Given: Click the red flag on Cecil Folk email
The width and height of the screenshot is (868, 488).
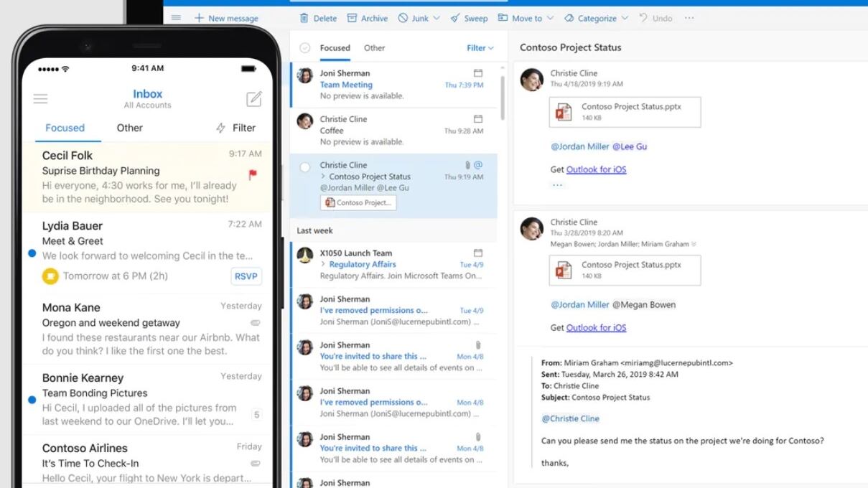Looking at the screenshot, I should pos(253,174).
